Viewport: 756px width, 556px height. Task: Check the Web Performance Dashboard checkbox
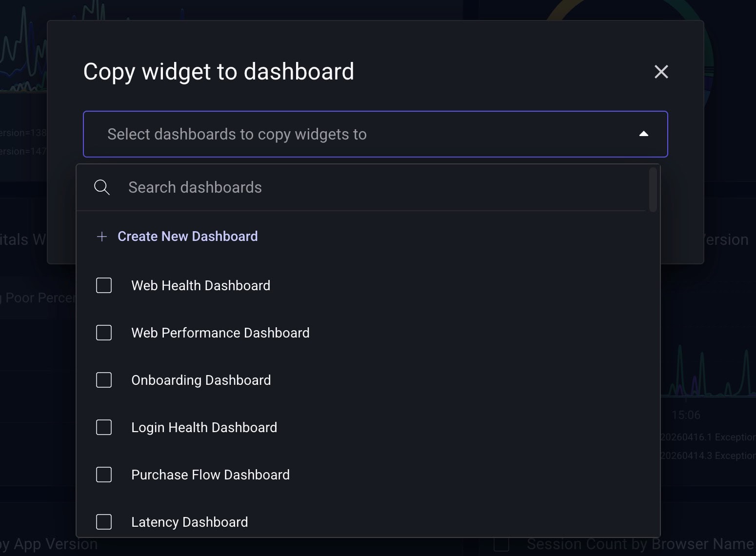(x=103, y=333)
